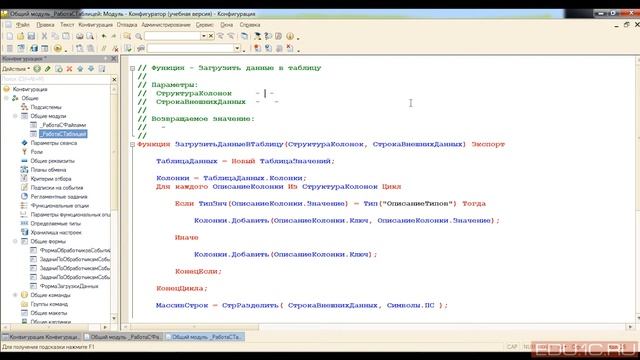Image resolution: width=640 pixels, height=360 pixels.
Task: Switch to Общий модуль _РаботаСТа tab
Action: pos(204,337)
